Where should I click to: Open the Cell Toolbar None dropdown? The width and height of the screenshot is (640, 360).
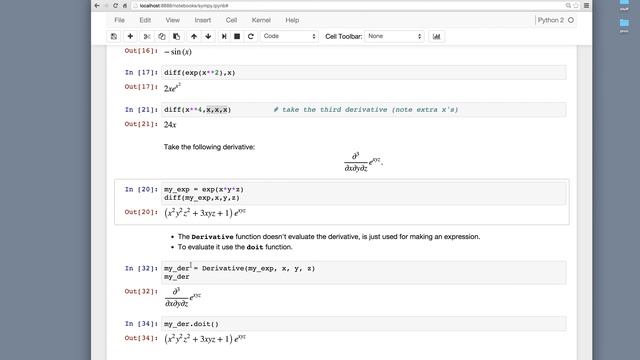pos(394,36)
